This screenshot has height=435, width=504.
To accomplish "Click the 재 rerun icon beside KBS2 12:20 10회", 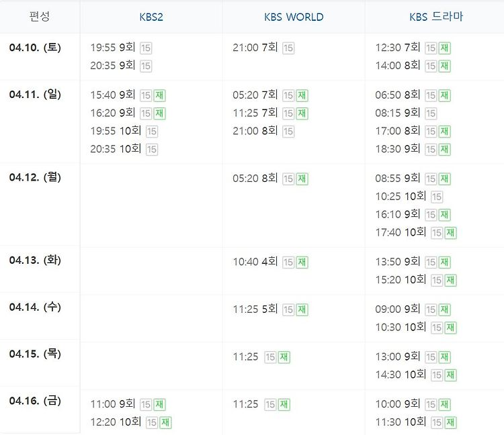I will [x=165, y=422].
